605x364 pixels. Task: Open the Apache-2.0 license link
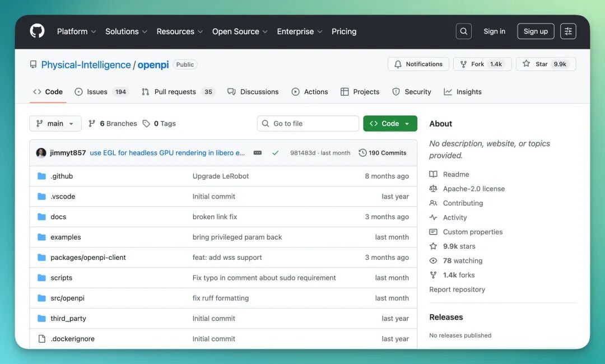(x=473, y=189)
